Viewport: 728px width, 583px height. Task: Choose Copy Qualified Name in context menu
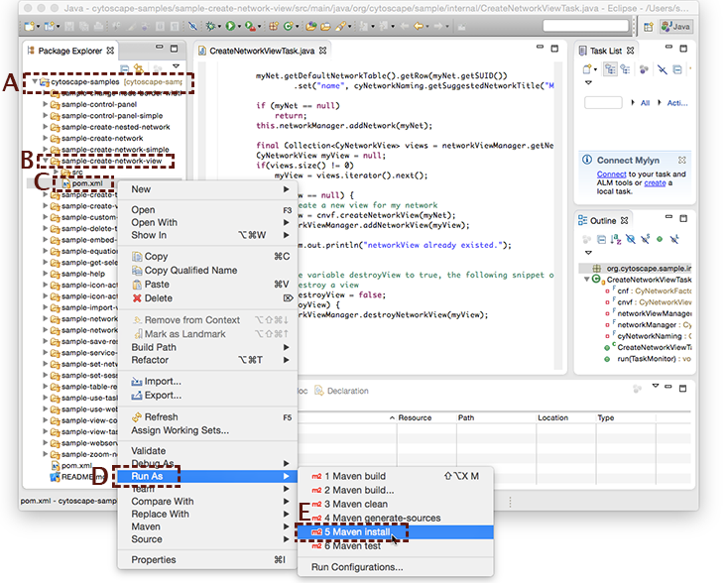pyautogui.click(x=207, y=270)
